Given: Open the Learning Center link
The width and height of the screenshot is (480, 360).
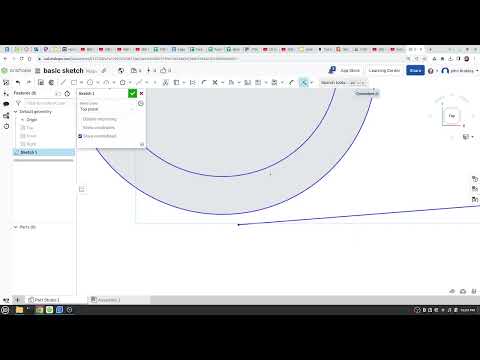Looking at the screenshot, I should point(384,71).
